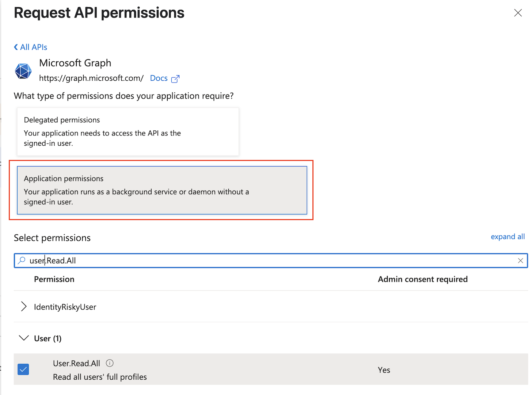
Task: Go back to All APIs
Action: click(x=31, y=47)
